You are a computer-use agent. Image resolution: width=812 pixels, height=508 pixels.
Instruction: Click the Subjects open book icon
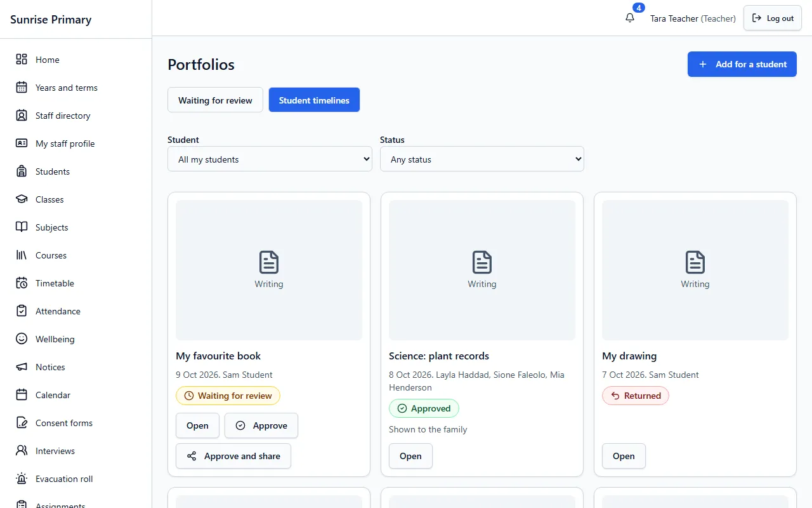click(x=22, y=227)
